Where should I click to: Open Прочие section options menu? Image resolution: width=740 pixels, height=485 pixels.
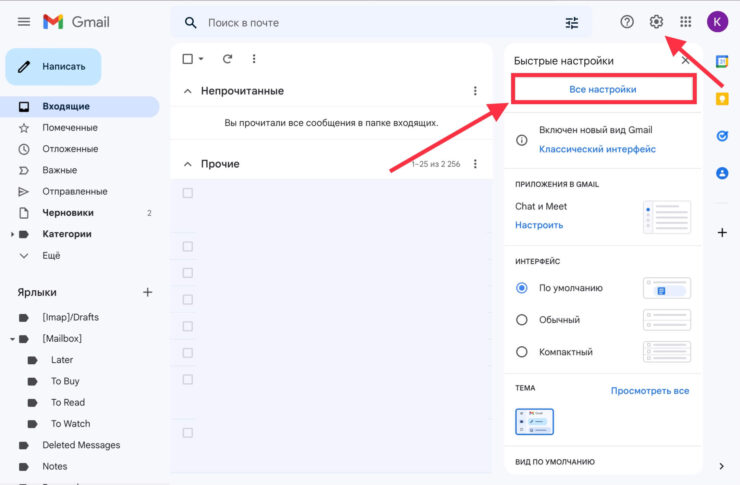coord(475,164)
